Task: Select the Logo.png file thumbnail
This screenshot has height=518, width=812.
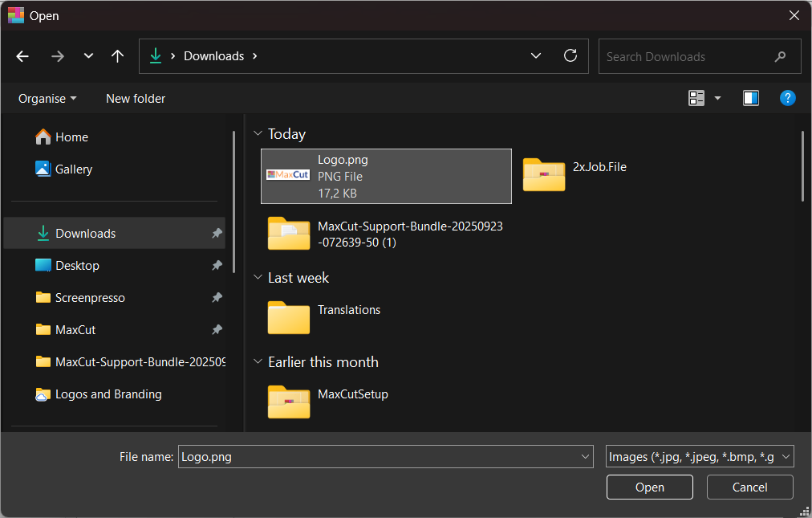Action: 288,175
